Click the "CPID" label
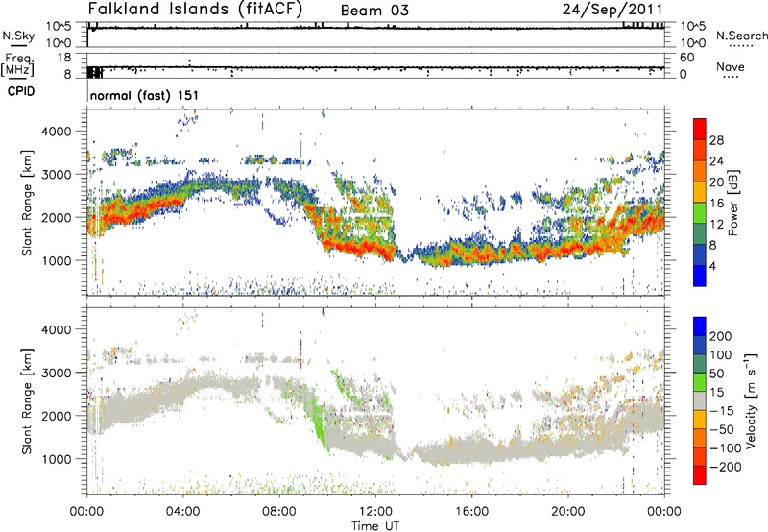The width and height of the screenshot is (768, 532). pos(21,91)
